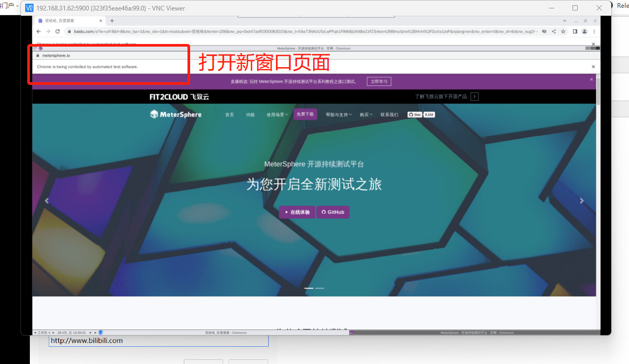The width and height of the screenshot is (629, 364).
Task: Click the VNC Viewer title bar icon
Action: (x=30, y=8)
